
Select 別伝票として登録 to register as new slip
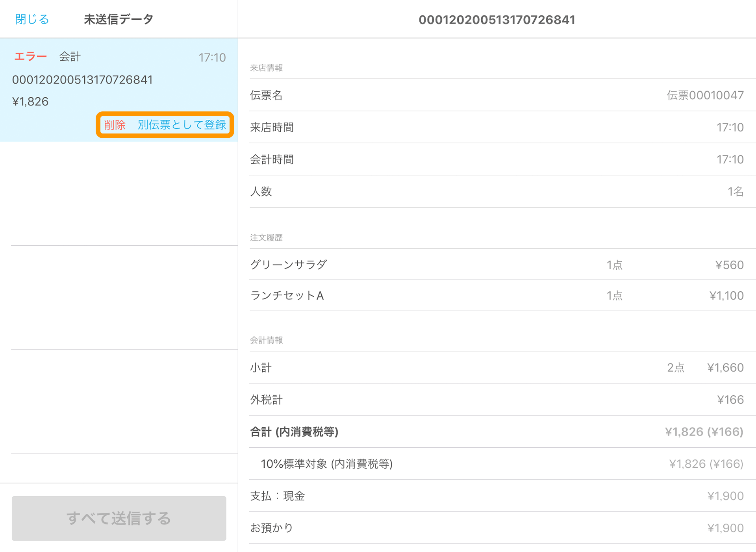183,125
